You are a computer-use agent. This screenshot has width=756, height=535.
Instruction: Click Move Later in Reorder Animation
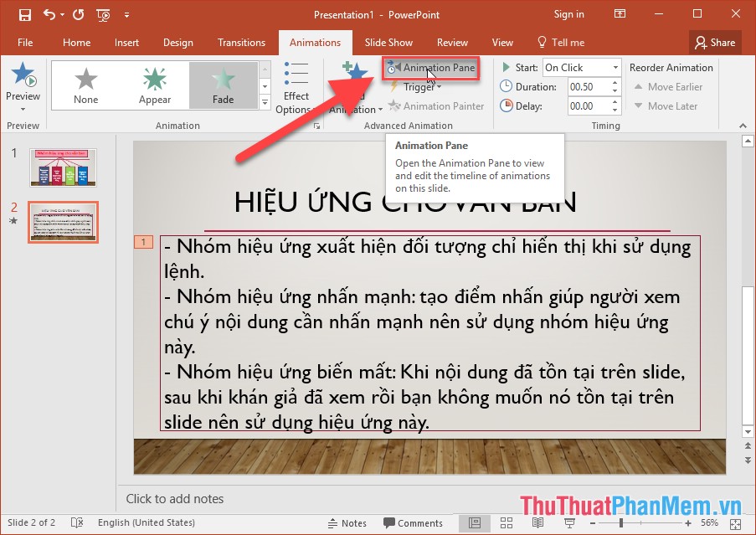point(667,105)
